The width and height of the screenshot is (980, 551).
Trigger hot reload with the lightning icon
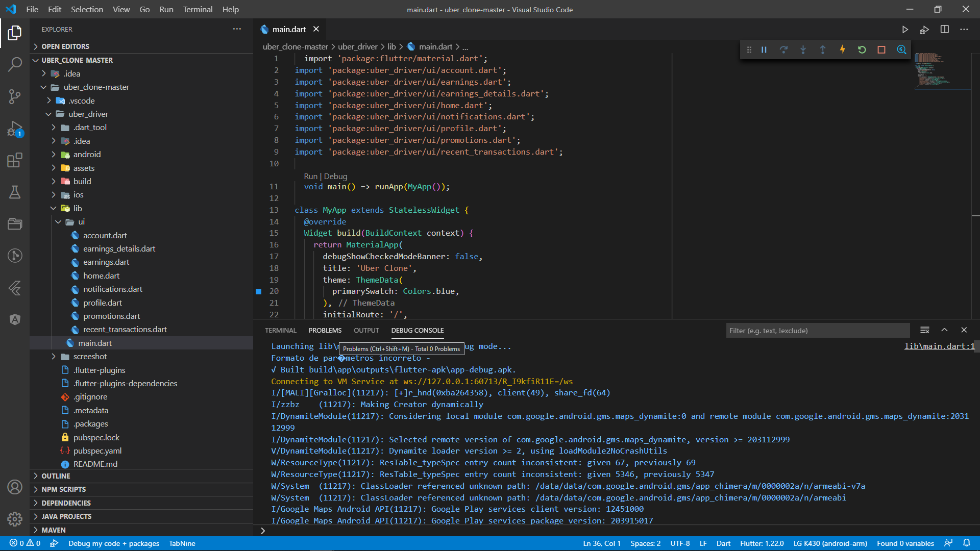[842, 49]
